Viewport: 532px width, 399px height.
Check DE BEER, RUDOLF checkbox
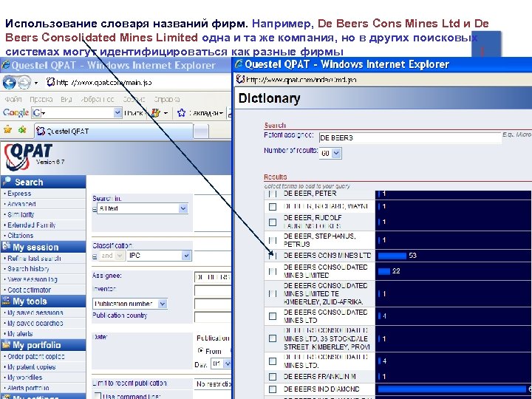coord(273,222)
